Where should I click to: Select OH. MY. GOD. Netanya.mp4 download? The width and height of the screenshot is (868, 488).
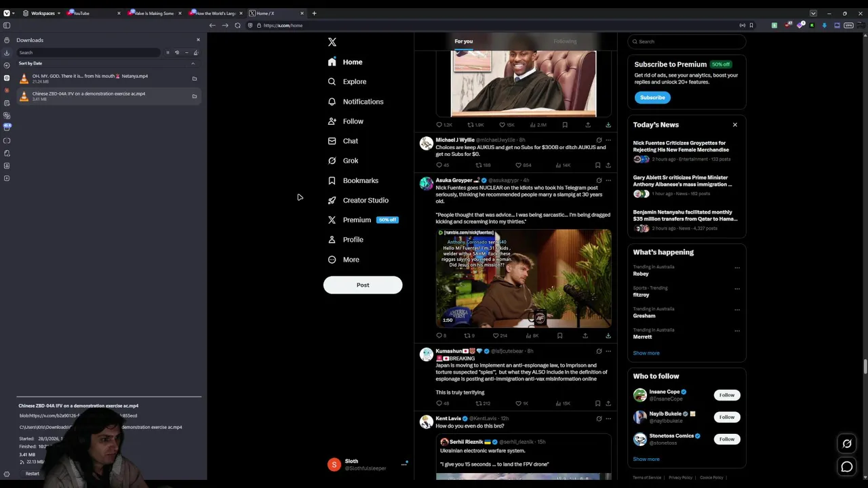pyautogui.click(x=108, y=79)
